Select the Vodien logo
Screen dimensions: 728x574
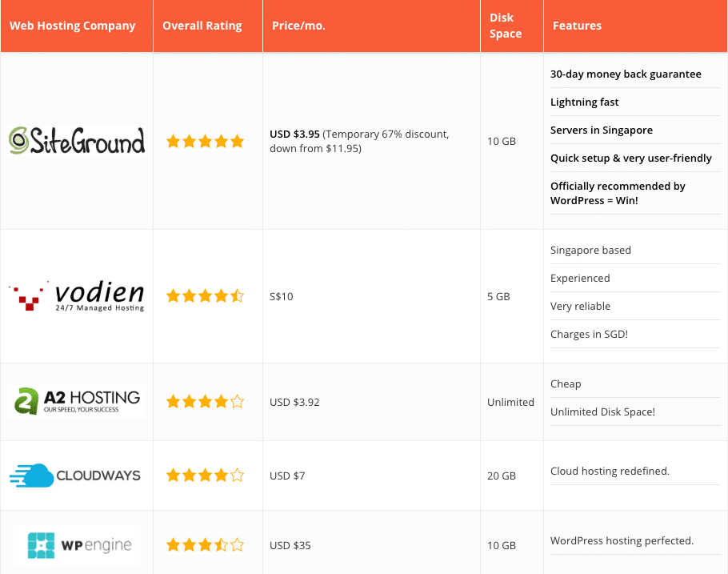[x=76, y=295]
